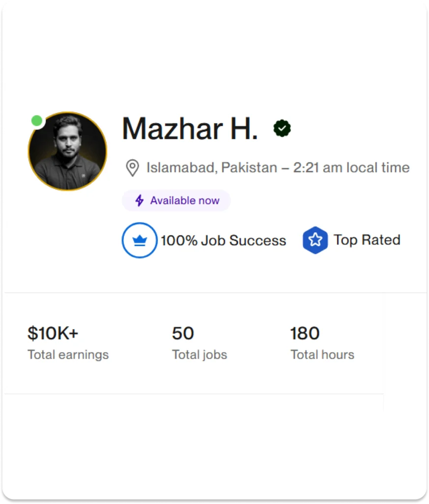
Task: Open Mazhar H.'s profile photo
Action: coord(67,152)
